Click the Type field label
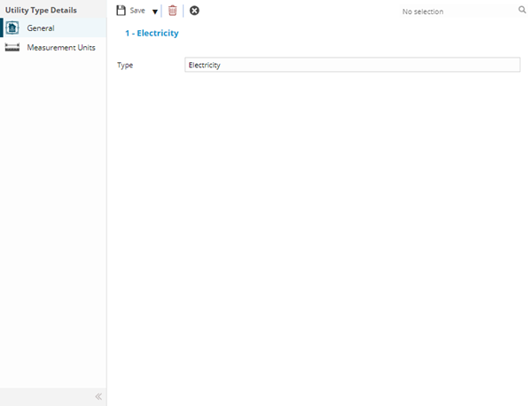The width and height of the screenshot is (532, 406). (125, 65)
